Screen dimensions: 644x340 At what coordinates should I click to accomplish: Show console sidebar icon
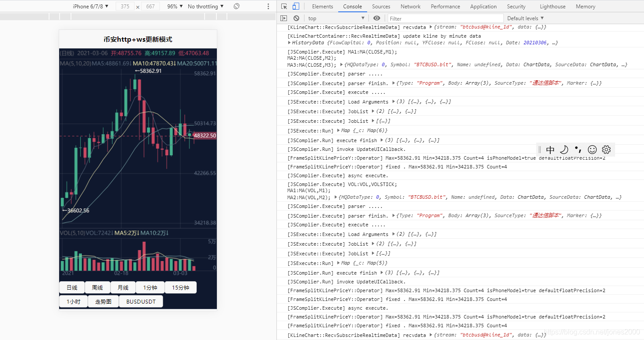(x=284, y=18)
